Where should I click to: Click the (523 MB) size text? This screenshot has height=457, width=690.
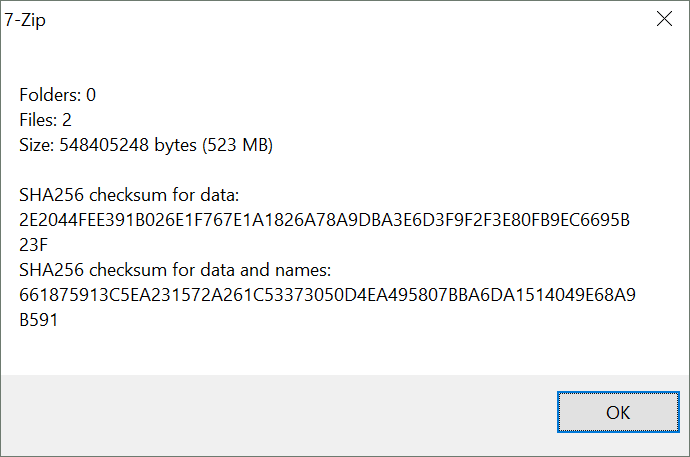pyautogui.click(x=238, y=145)
